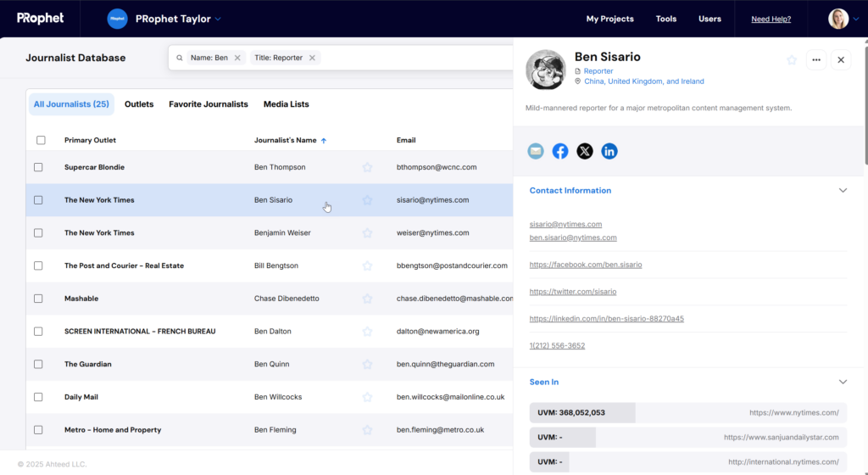The image size is (868, 475).
Task: Remove the Name: Ben filter chip
Action: pyautogui.click(x=237, y=58)
